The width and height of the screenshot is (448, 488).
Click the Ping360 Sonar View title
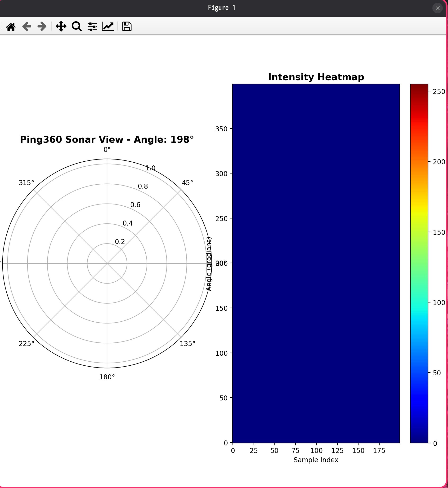[107, 140]
